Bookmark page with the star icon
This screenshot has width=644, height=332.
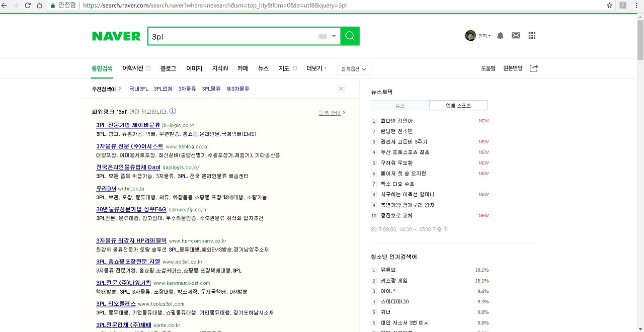[609, 6]
